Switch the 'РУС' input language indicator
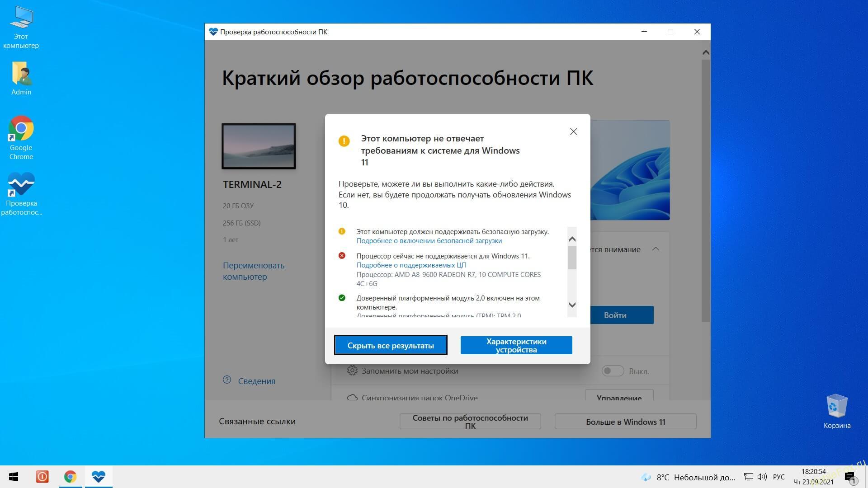This screenshot has height=488, width=868. pos(779,477)
